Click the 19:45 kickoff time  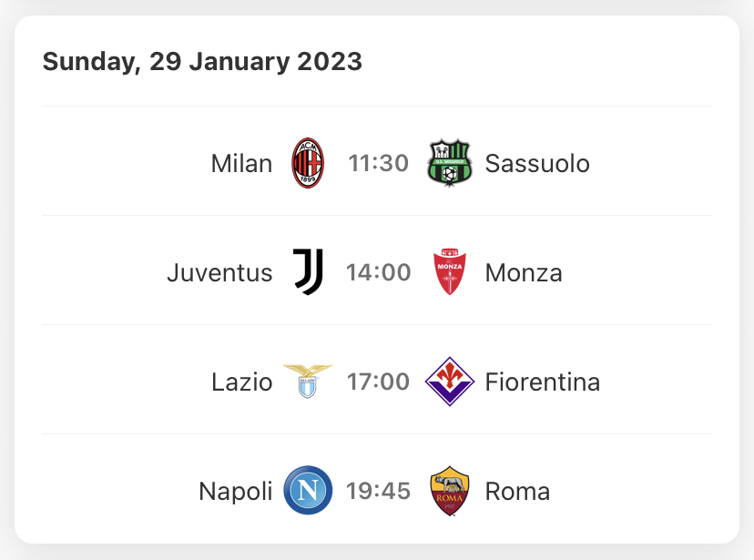coord(379,491)
